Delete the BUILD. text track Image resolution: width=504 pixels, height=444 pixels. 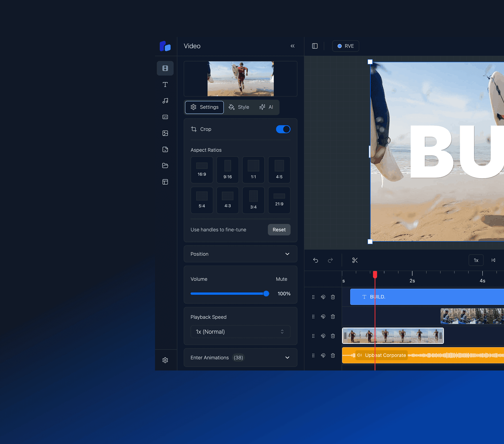coord(333,297)
